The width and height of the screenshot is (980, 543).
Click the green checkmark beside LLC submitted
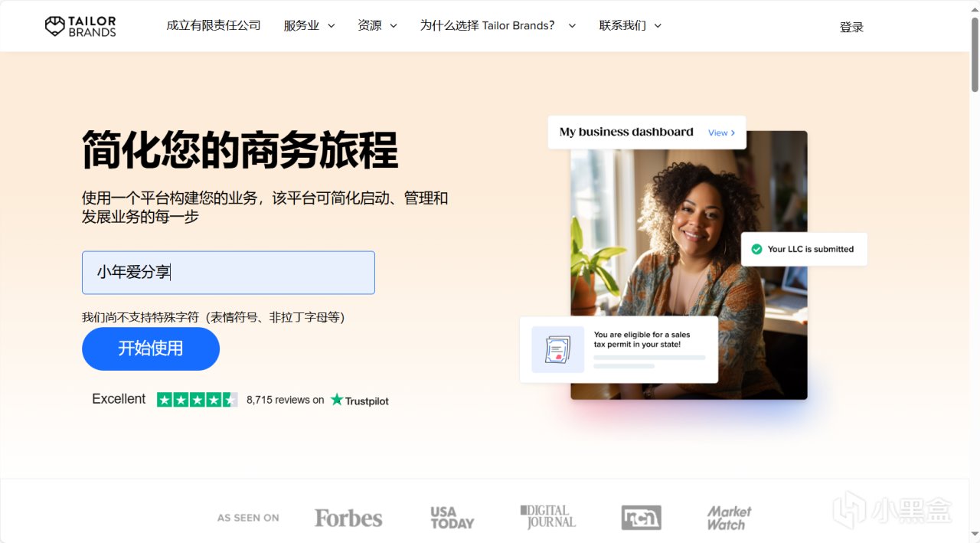tap(756, 249)
